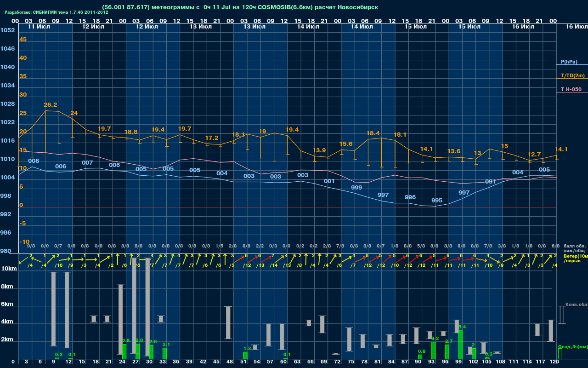The height and width of the screenshot is (368, 588).
Task: Click the cloud amount value 5/8
Action: (x=421, y=247)
